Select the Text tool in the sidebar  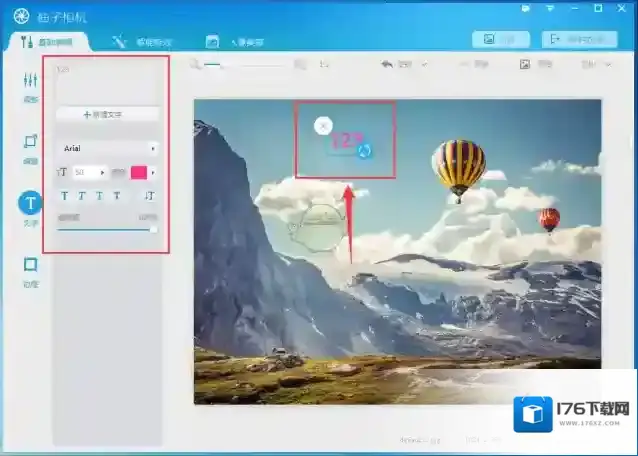click(30, 204)
